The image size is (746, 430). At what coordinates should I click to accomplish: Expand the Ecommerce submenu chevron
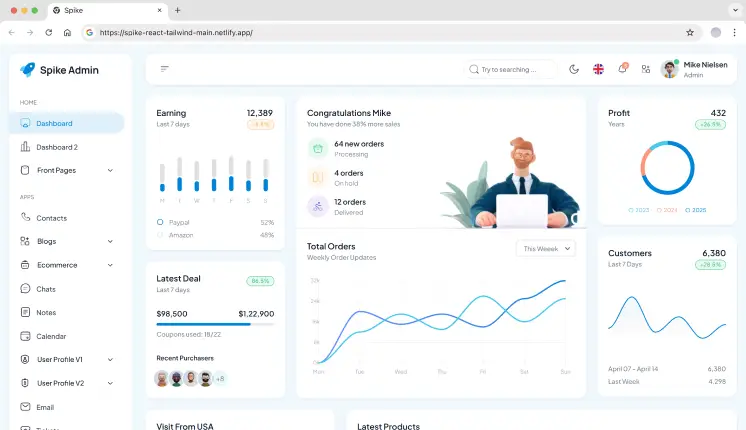coord(110,265)
